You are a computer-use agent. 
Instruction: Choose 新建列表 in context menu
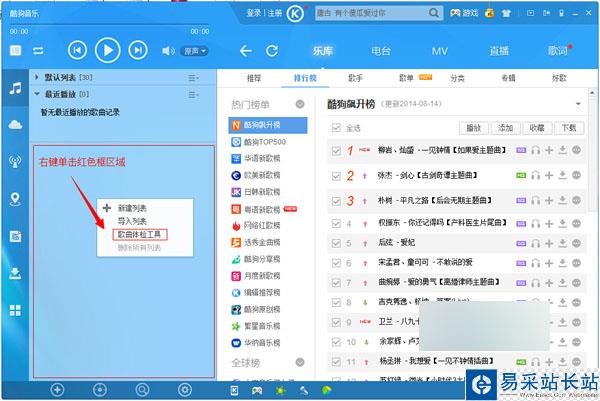click(x=132, y=208)
